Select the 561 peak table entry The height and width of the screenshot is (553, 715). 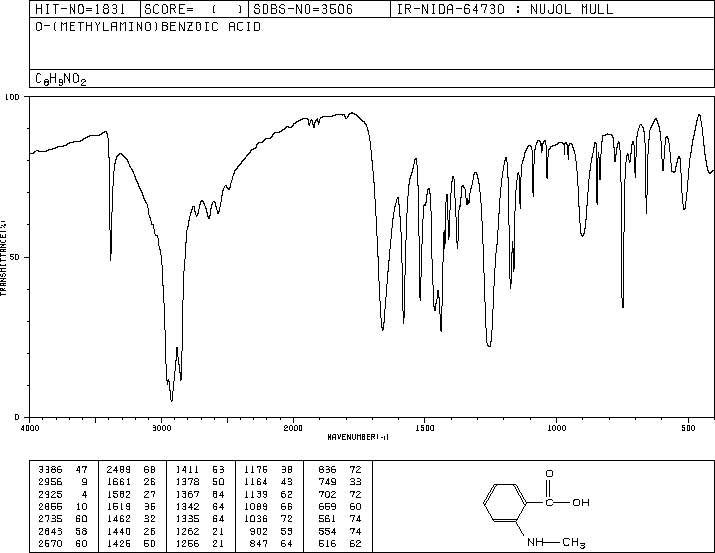[339, 519]
